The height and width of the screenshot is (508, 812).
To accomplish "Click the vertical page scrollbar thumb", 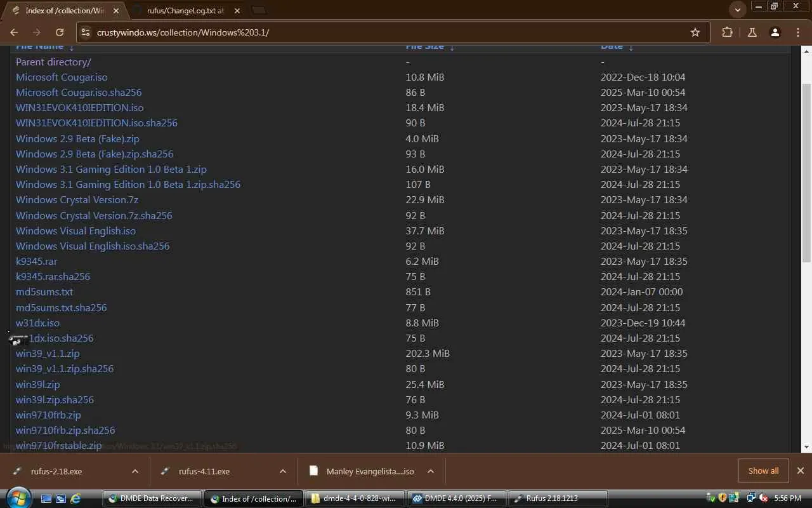I will tap(807, 173).
